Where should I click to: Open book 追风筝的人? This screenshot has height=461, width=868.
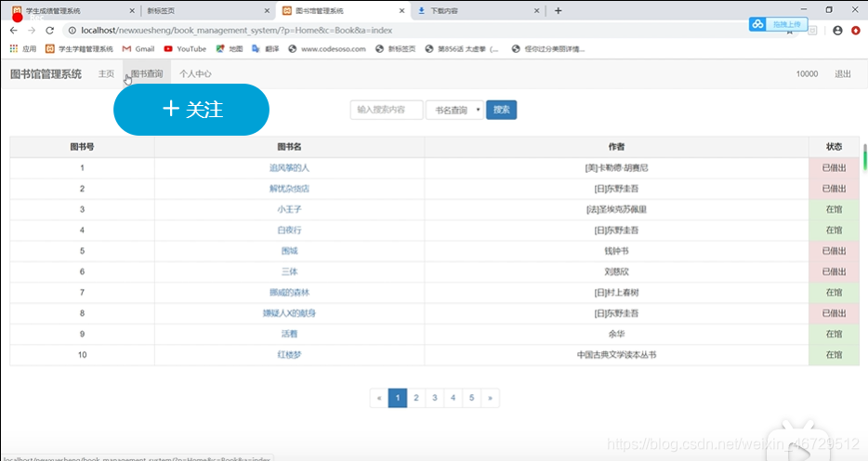click(x=290, y=167)
